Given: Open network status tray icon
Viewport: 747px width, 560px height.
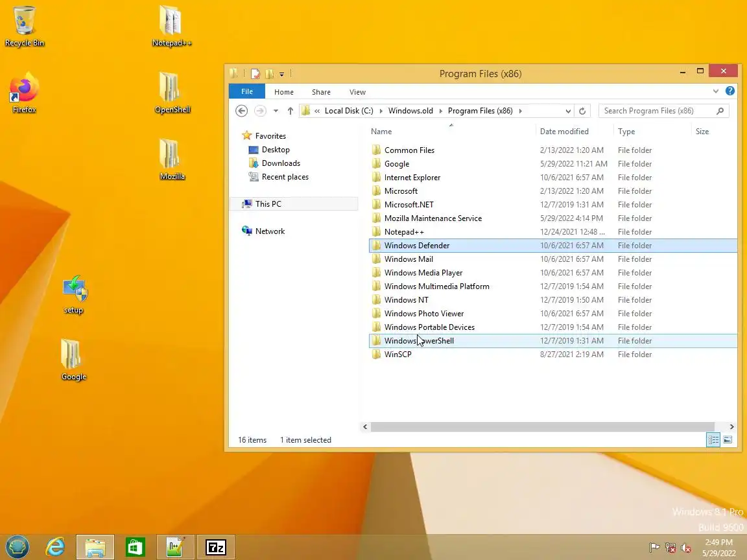Looking at the screenshot, I should tap(670, 548).
